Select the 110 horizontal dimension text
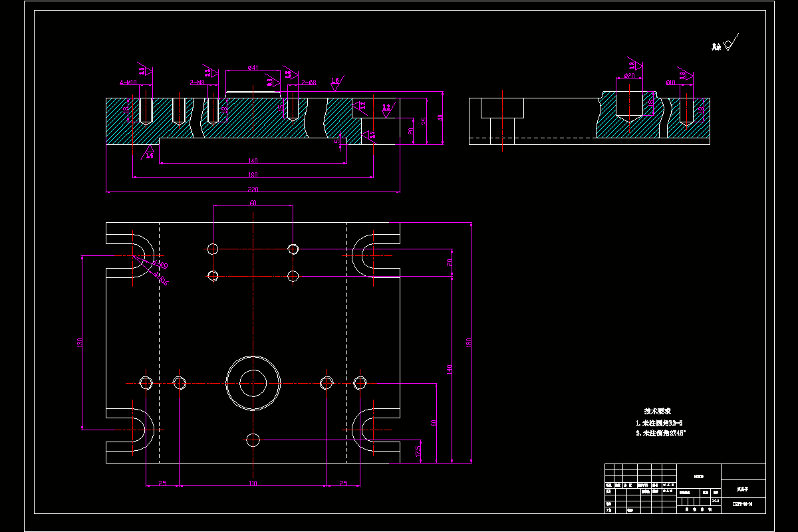 click(x=253, y=483)
